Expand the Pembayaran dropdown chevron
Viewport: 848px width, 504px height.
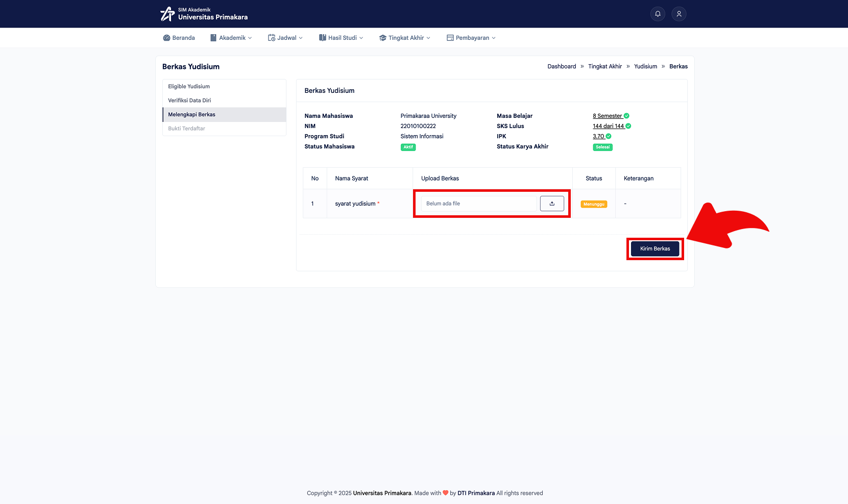tap(494, 38)
